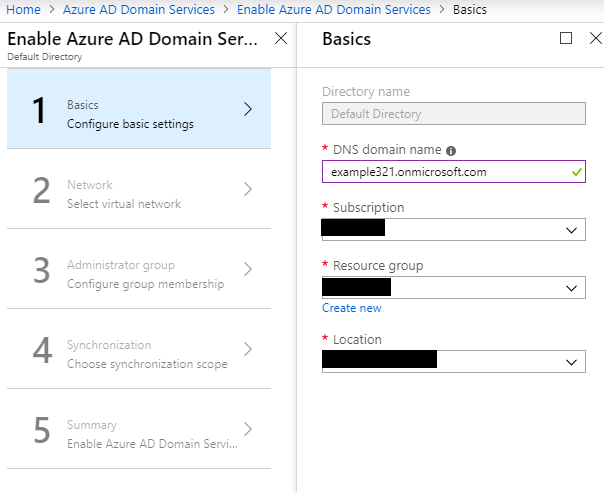Go to Home breadcrumb link
Screen dimensions: 604x492
pyautogui.click(x=23, y=9)
